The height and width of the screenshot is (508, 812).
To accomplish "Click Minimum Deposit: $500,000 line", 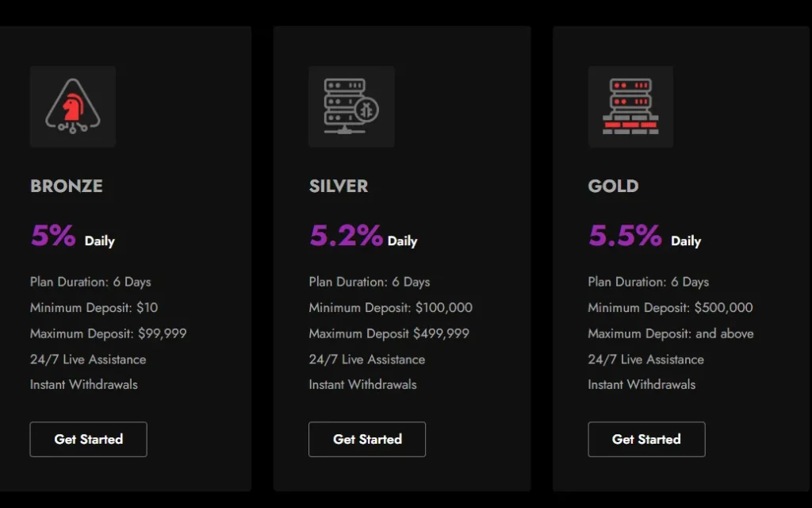I will coord(670,307).
